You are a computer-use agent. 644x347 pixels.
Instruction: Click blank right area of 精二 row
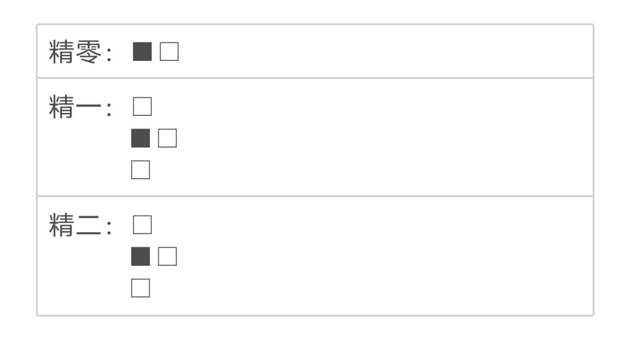click(x=388, y=256)
